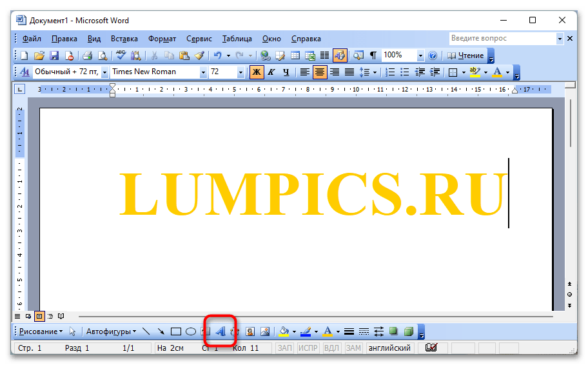Image resolution: width=588 pixels, height=365 pixels.
Task: Open the Автофигуры button menu
Action: click(111, 331)
